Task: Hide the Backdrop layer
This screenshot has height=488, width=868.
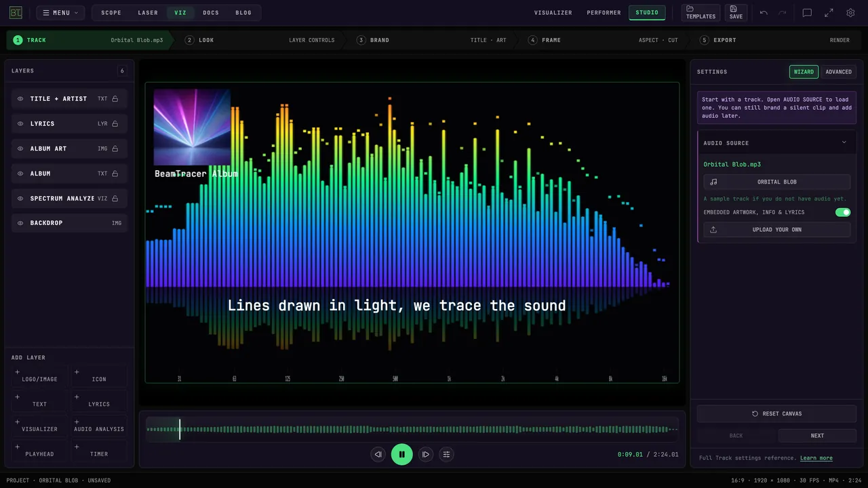Action: 20,223
